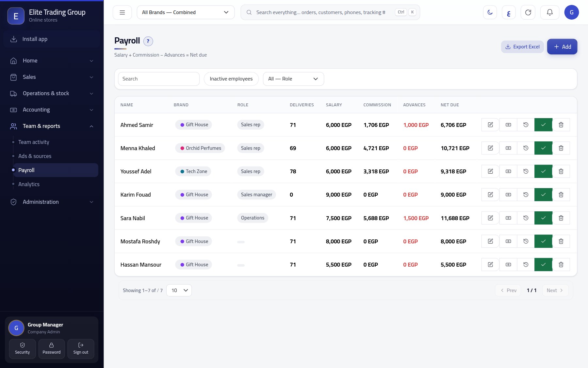Delete Sara Nabil payroll row

561,218
